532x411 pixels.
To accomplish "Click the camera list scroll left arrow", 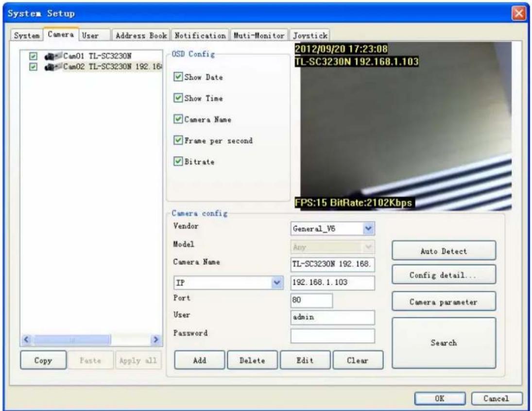I will [27, 340].
